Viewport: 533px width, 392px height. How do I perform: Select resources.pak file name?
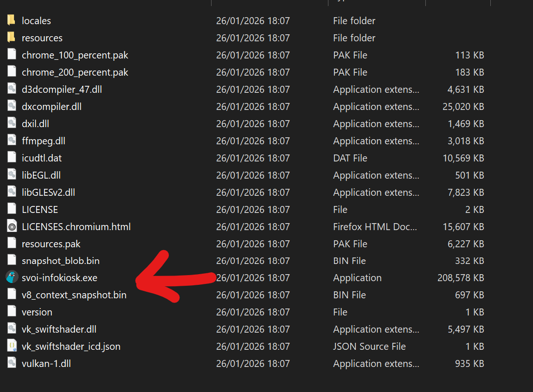[51, 244]
